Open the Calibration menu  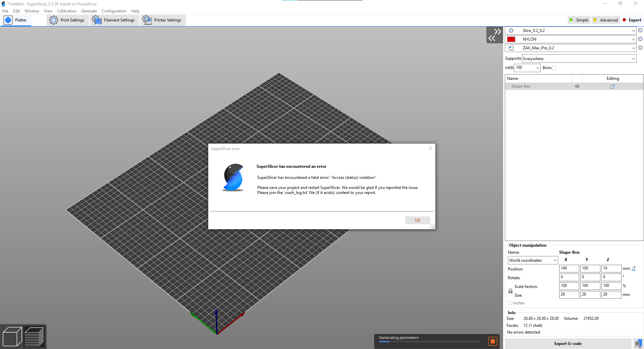click(67, 11)
